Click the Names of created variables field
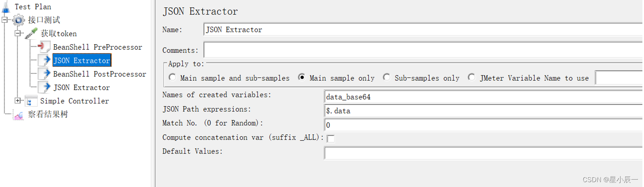Image resolution: width=644 pixels, height=187 pixels. point(483,97)
